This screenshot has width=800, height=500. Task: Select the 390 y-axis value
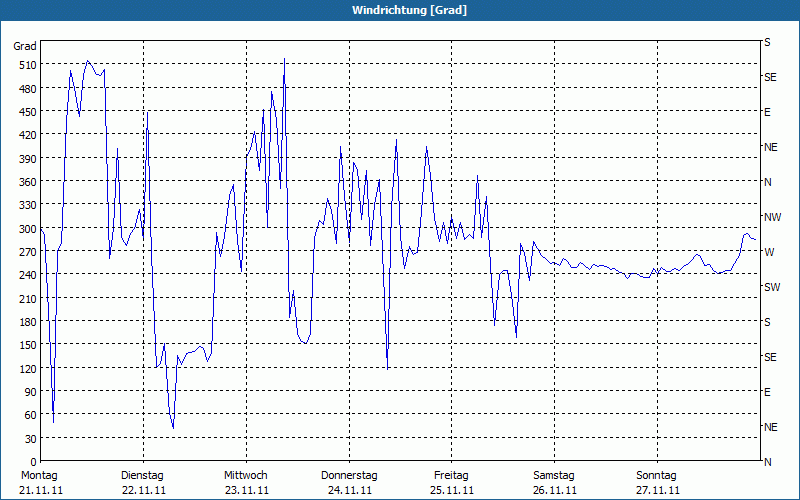click(x=28, y=159)
